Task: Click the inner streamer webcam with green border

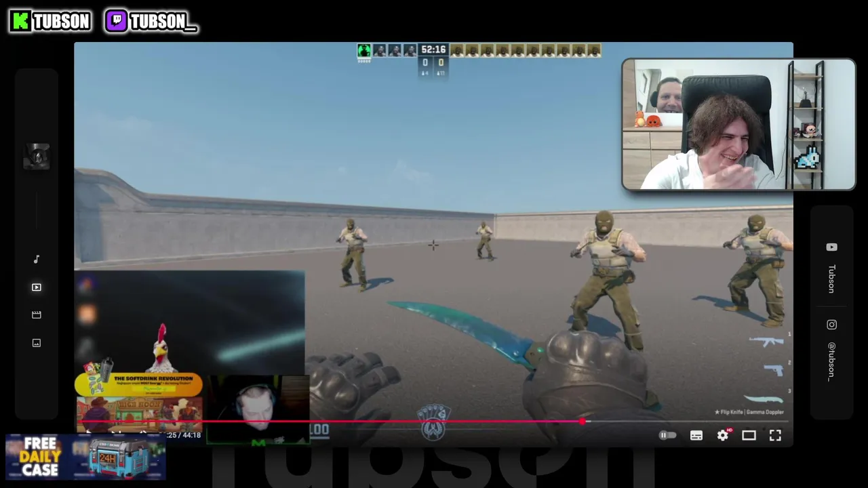Action: click(x=258, y=411)
